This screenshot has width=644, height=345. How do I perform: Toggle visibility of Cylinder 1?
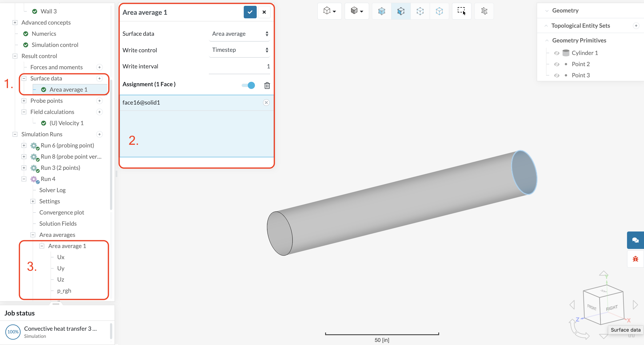557,53
